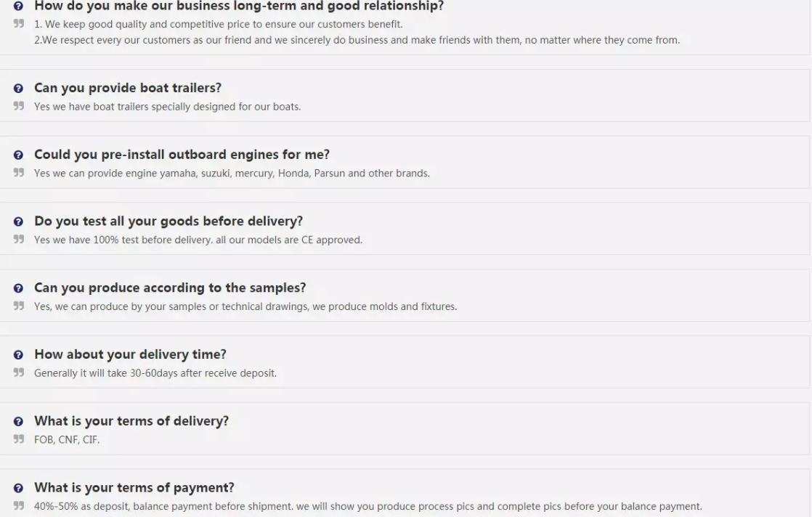Click question icon beside outboard engines question
Image resolution: width=812 pixels, height=517 pixels.
[x=18, y=155]
